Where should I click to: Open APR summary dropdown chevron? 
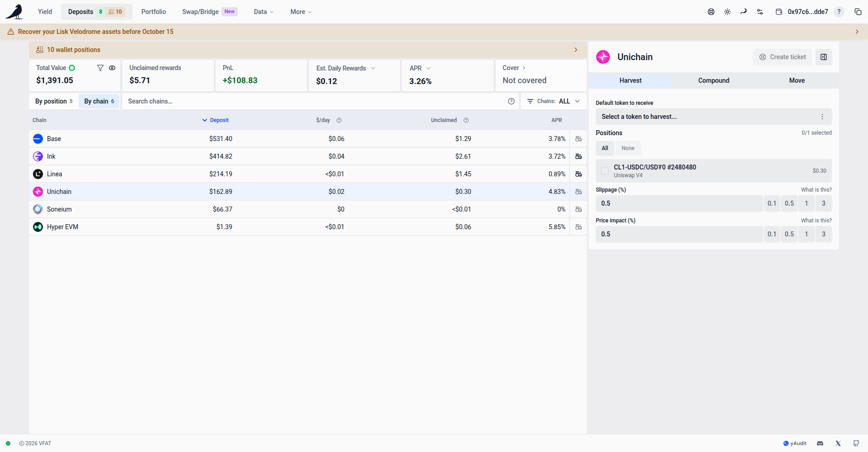tap(429, 68)
